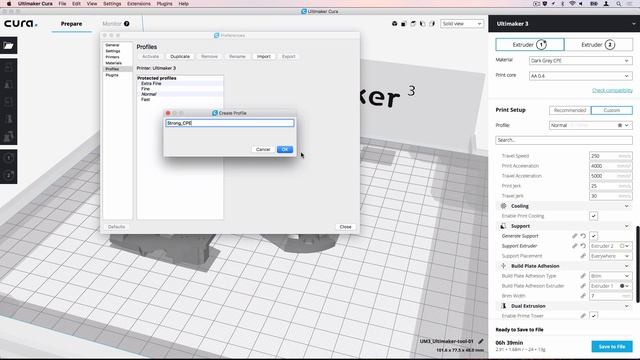This screenshot has height=360, width=640.
Task: Click link icon on Brim Width row
Action: coord(583,296)
